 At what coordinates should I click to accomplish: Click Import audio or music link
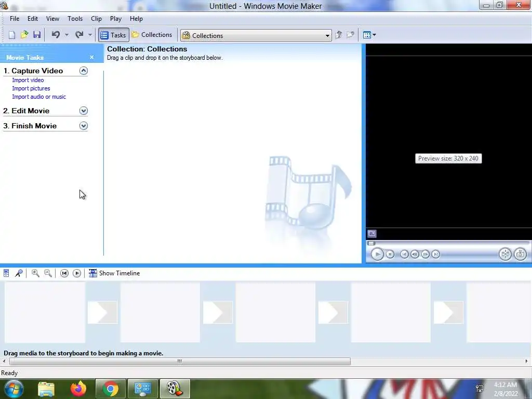click(39, 97)
